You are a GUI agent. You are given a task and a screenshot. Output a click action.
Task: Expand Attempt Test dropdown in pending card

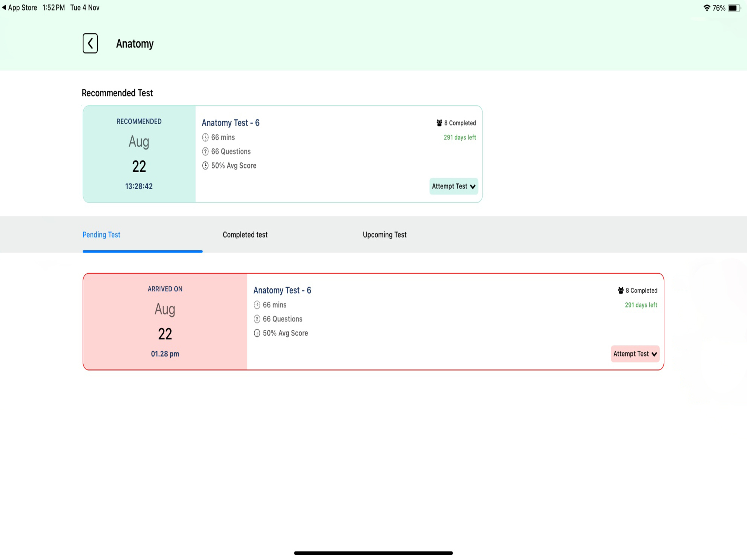(x=635, y=354)
